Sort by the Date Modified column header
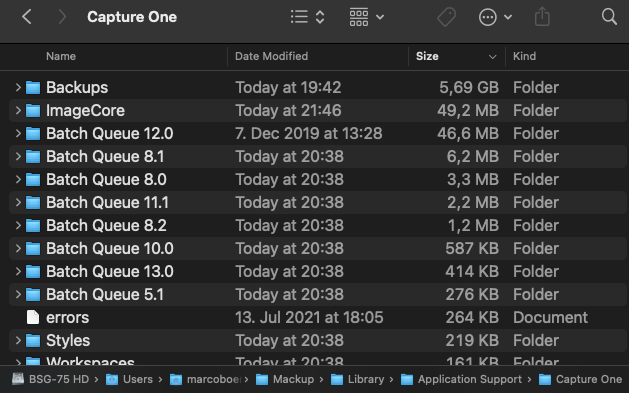 tap(272, 56)
